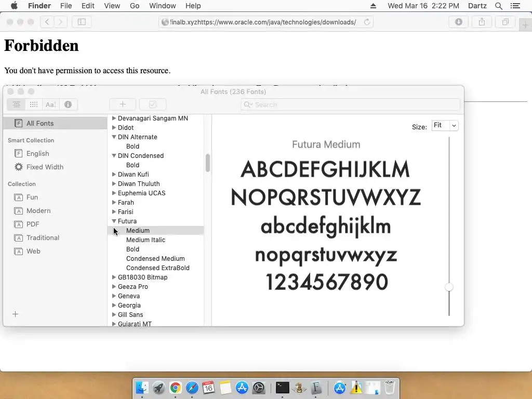
Task: Open Launchpad from the Dock
Action: tap(158, 388)
